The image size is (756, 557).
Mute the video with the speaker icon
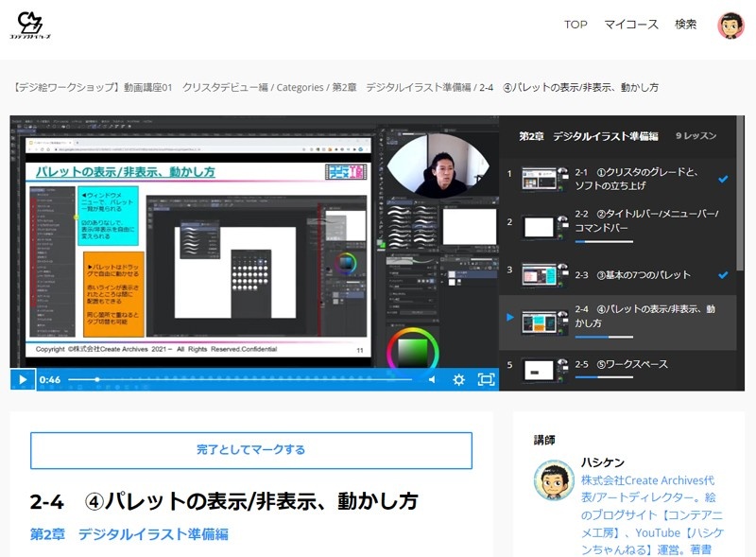point(432,380)
